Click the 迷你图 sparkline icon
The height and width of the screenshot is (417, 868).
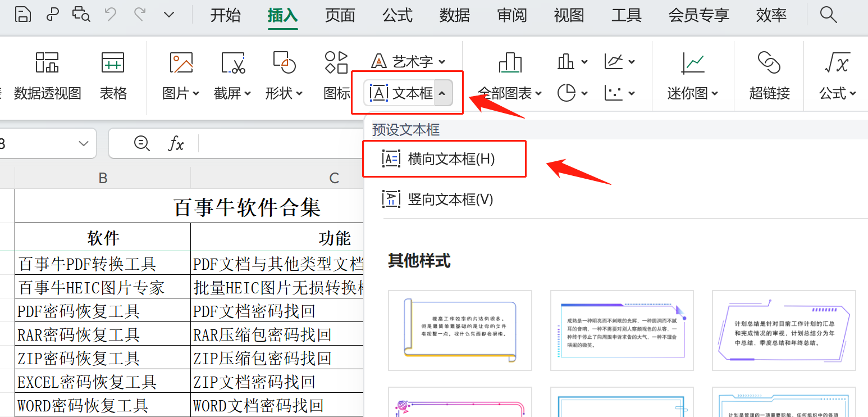click(693, 62)
